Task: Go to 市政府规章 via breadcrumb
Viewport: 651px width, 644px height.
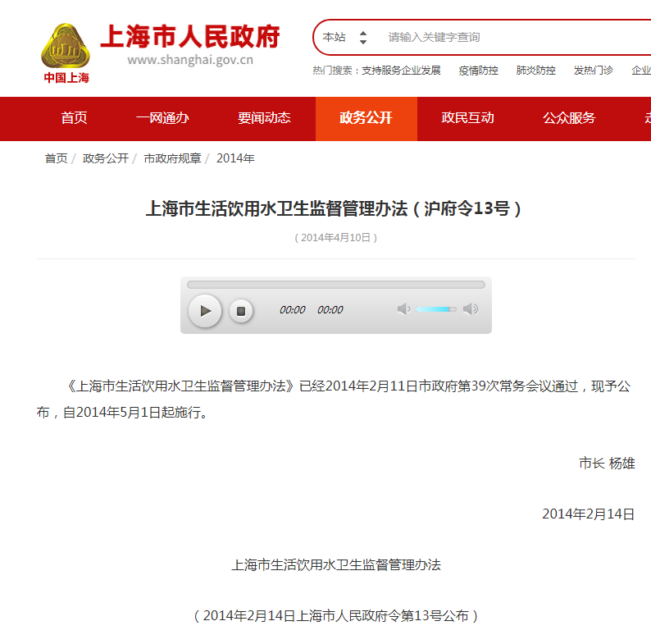Action: pyautogui.click(x=172, y=158)
